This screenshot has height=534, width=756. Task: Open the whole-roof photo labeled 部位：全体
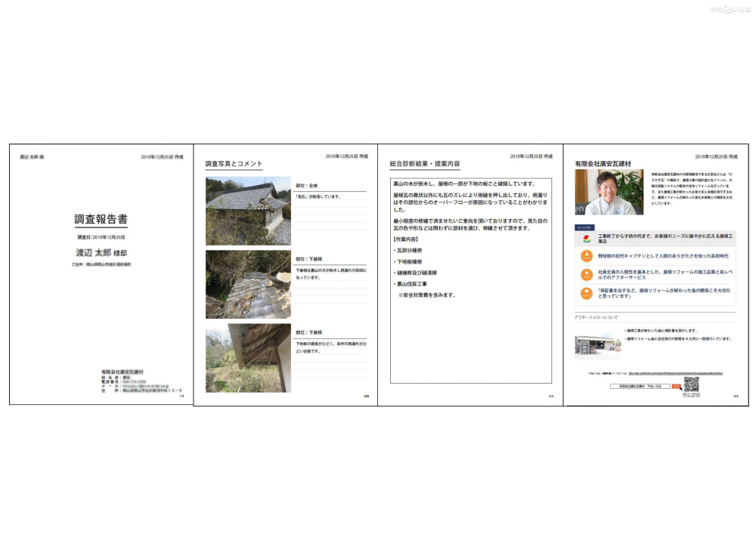(247, 211)
